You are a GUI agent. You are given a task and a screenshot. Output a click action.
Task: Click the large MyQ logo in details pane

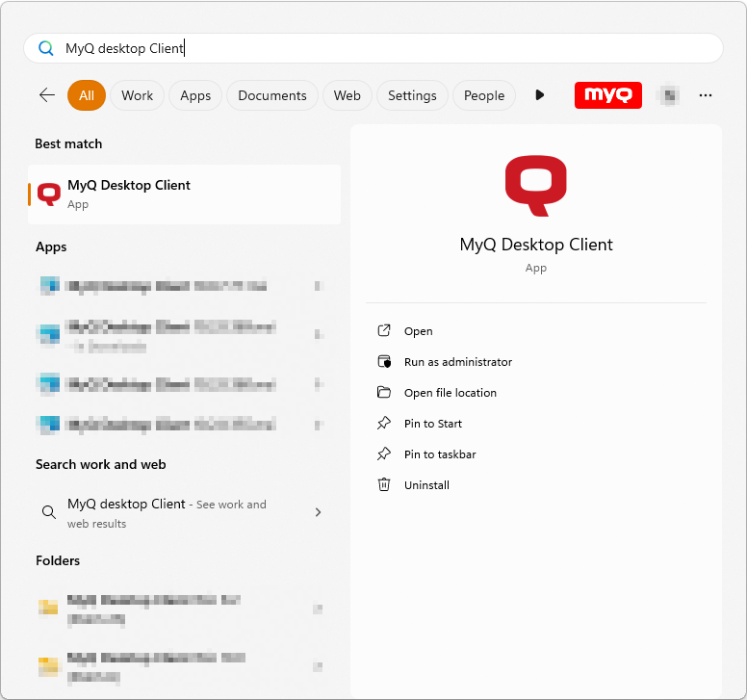(536, 186)
